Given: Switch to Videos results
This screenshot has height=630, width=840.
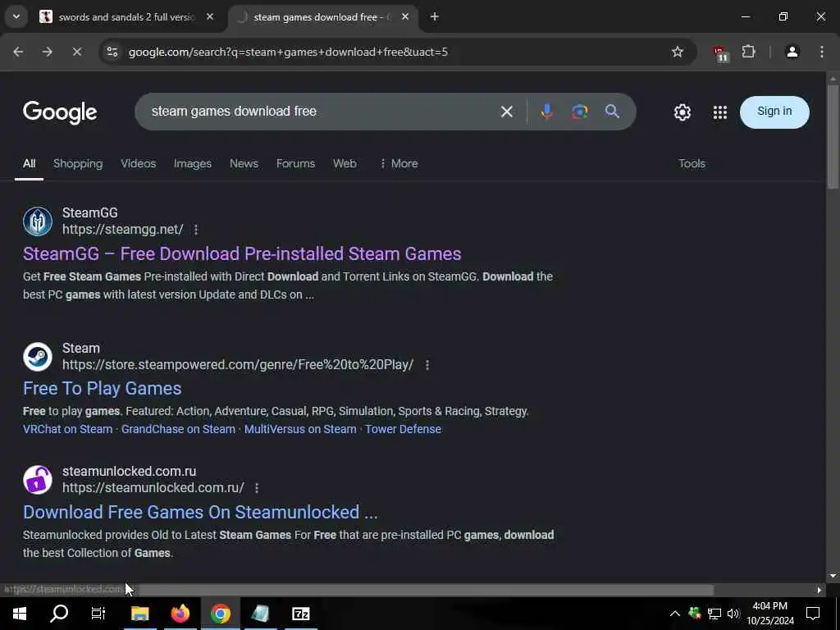Looking at the screenshot, I should (138, 164).
